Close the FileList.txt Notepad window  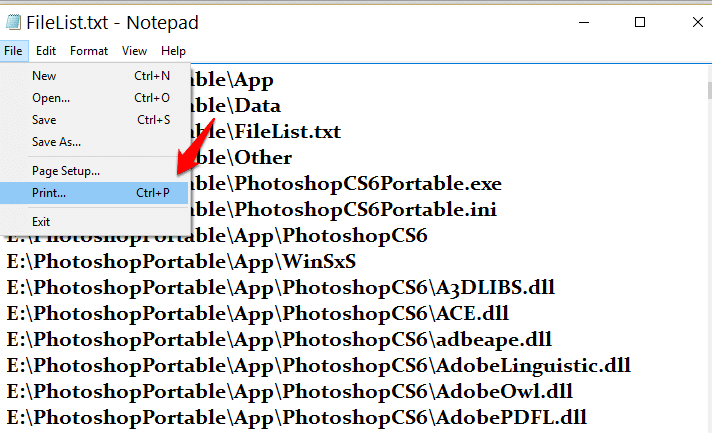point(697,22)
